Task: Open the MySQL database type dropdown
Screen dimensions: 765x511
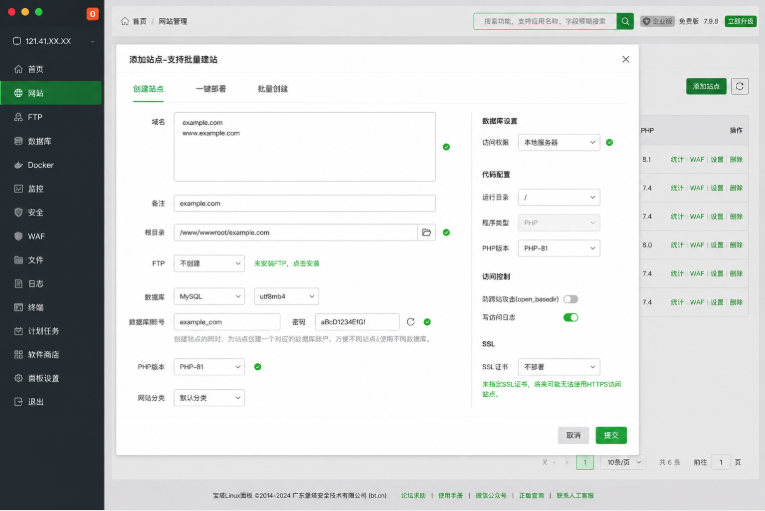Action: pyautogui.click(x=209, y=296)
